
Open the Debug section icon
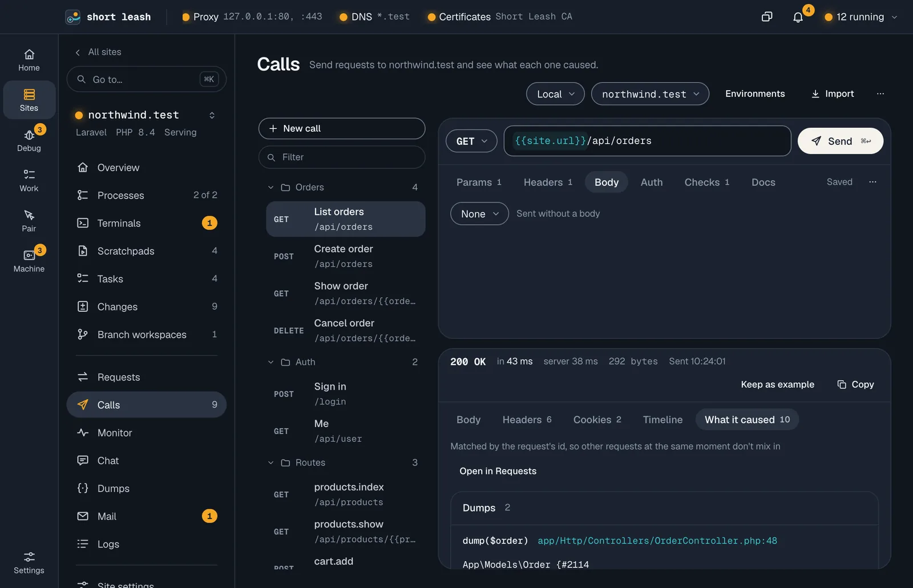pyautogui.click(x=29, y=135)
